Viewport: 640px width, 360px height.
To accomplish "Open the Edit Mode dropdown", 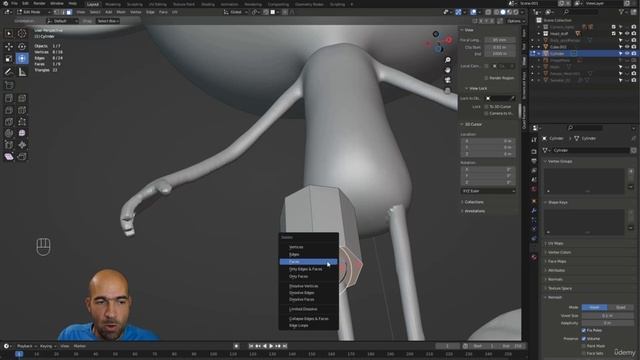I will 33,12.
